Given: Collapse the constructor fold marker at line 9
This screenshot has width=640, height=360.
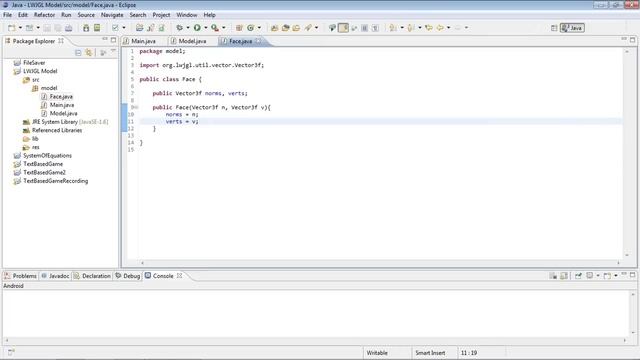Looking at the screenshot, I should (136, 107).
